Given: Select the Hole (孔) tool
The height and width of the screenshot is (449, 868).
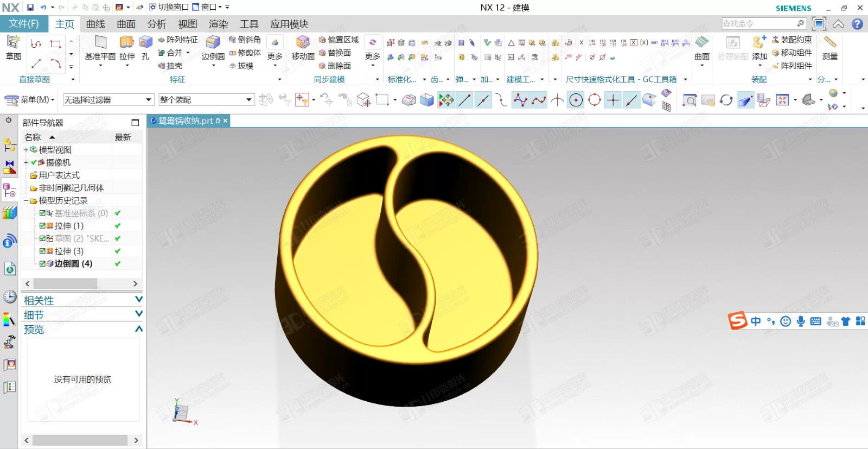Looking at the screenshot, I should 145,47.
